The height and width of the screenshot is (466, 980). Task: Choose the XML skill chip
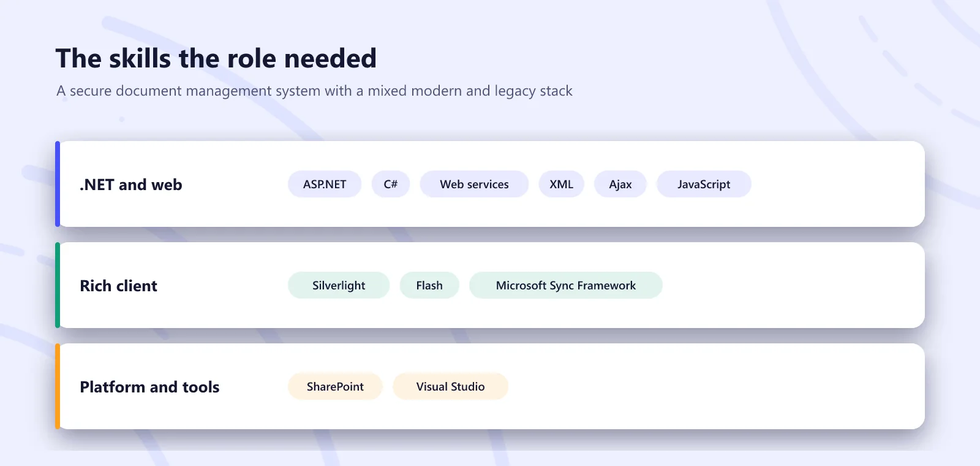562,184
